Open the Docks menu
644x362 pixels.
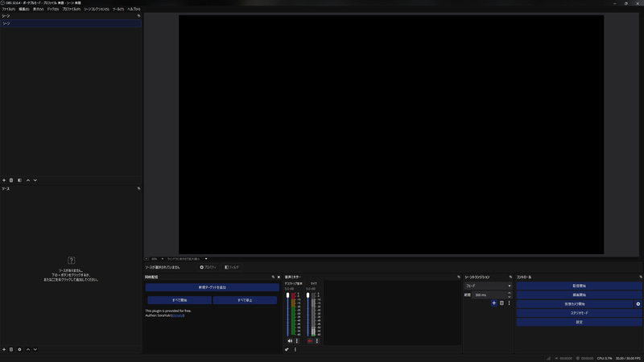(x=52, y=9)
